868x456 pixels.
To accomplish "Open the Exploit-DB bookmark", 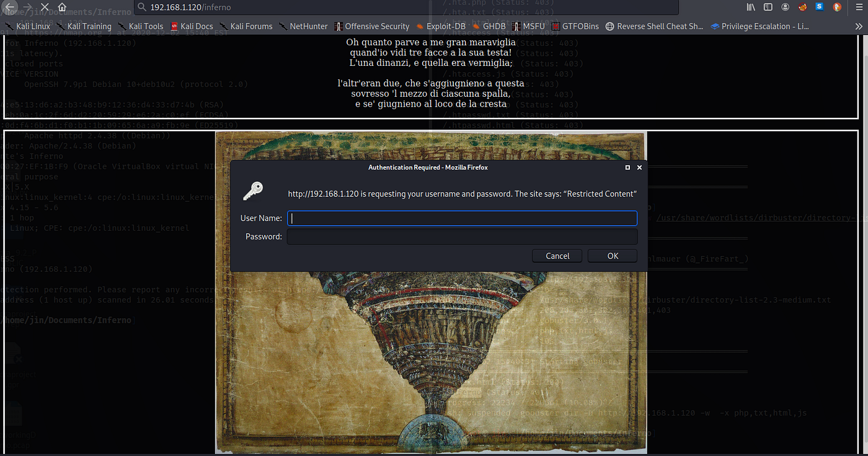I will (x=441, y=26).
